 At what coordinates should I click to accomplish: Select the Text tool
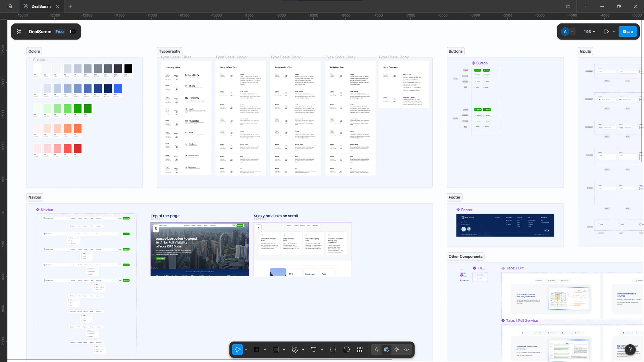click(314, 349)
